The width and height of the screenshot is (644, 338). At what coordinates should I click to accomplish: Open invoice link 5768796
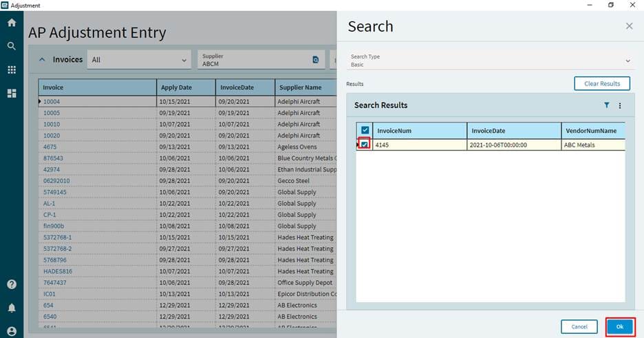(x=55, y=260)
